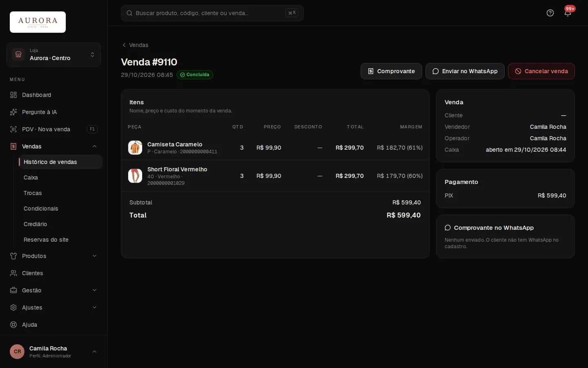Select Condicionais in the sidebar
The image size is (588, 368).
coord(60,209)
